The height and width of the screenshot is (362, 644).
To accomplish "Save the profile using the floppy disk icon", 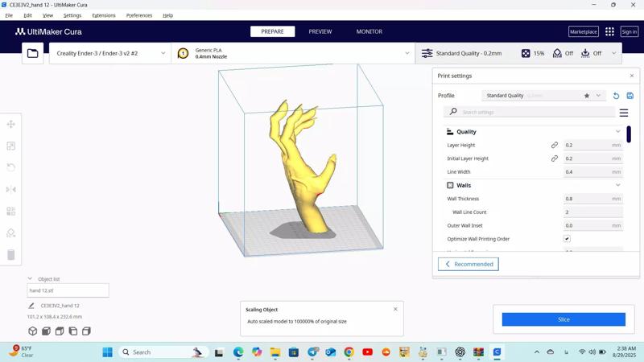I will [x=630, y=96].
